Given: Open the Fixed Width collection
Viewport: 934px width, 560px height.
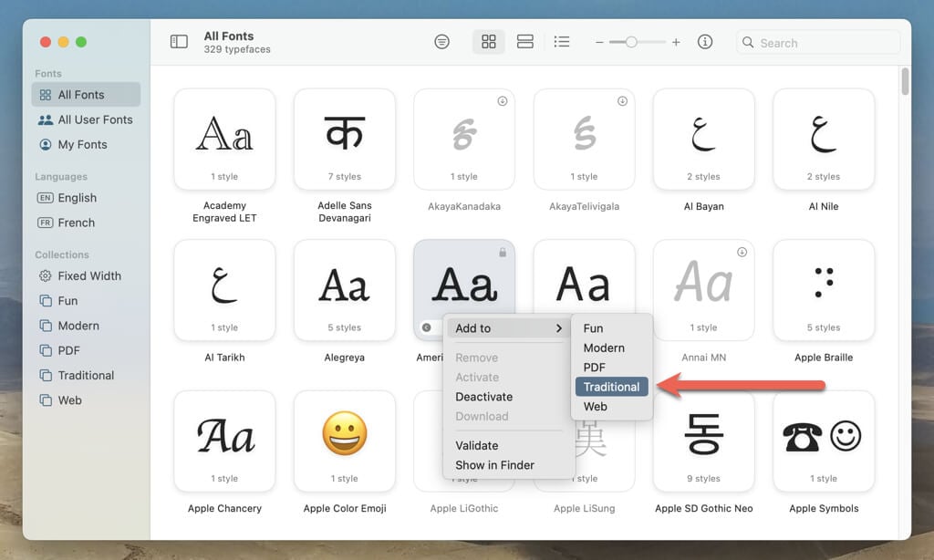Looking at the screenshot, I should point(86,275).
